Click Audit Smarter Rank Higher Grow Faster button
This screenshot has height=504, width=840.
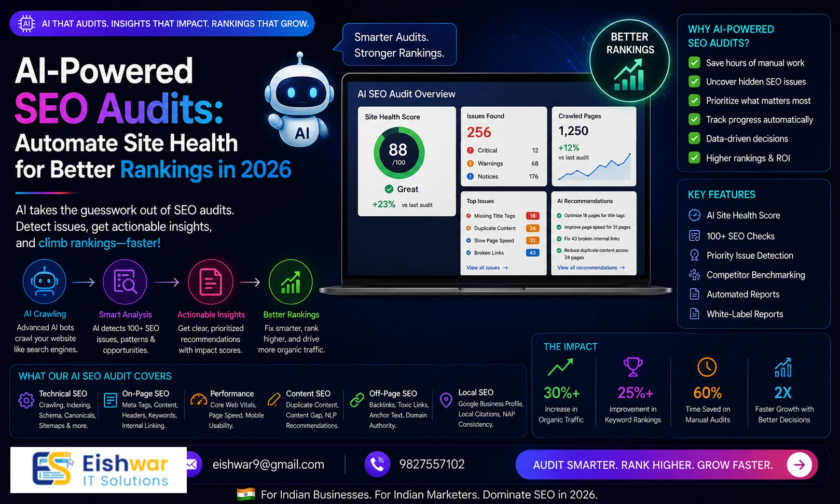[667, 465]
